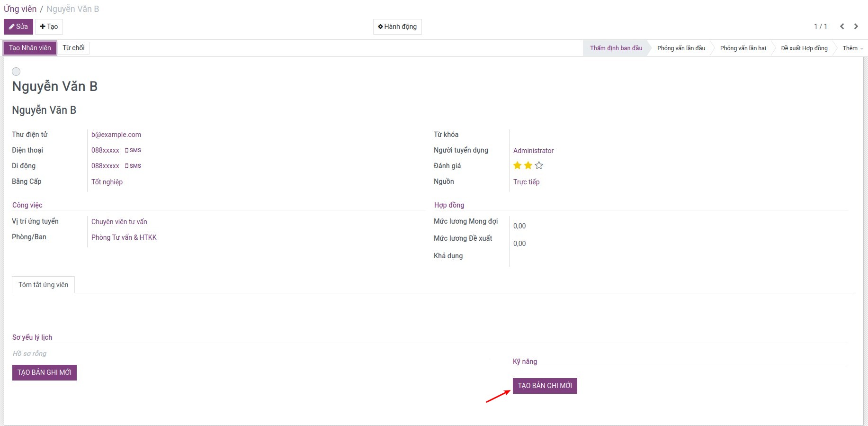
Task: Select the Phỏng vấn lần đầu stage
Action: click(x=681, y=48)
